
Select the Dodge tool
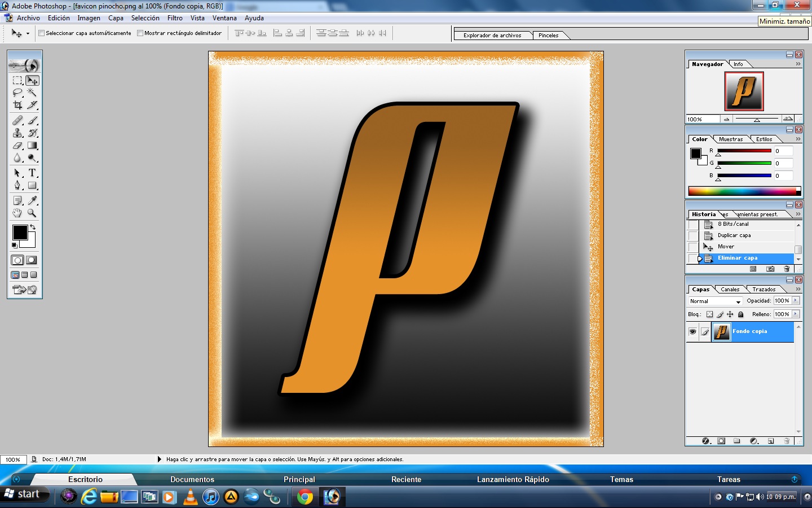pyautogui.click(x=33, y=157)
